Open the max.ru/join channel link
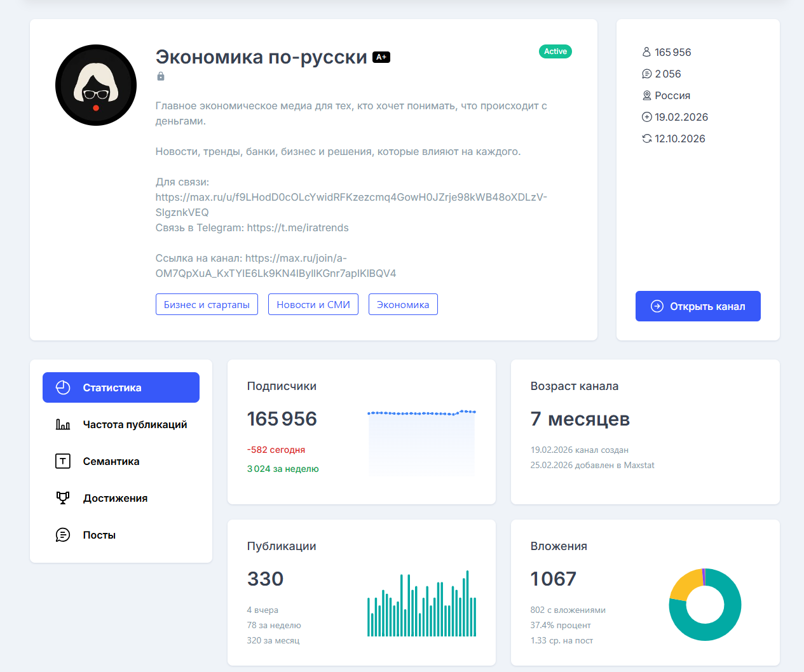The width and height of the screenshot is (804, 672). click(276, 265)
